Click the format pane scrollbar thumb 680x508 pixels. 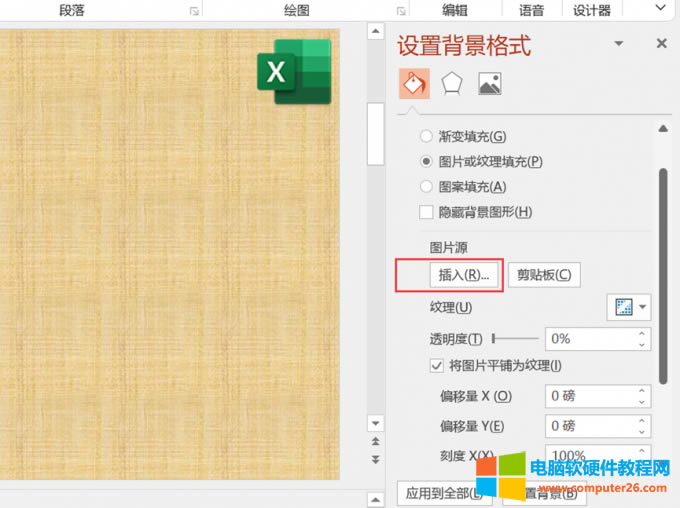click(x=663, y=276)
